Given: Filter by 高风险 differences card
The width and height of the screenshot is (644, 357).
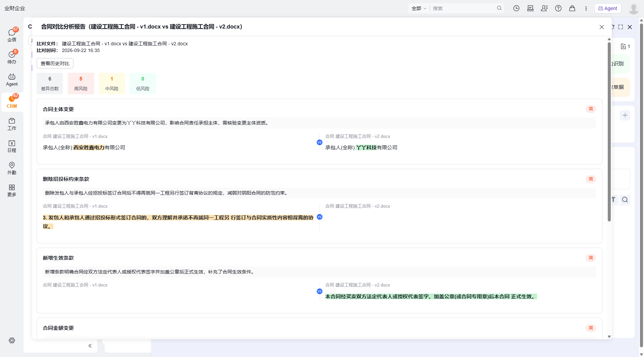Looking at the screenshot, I should coord(81,84).
